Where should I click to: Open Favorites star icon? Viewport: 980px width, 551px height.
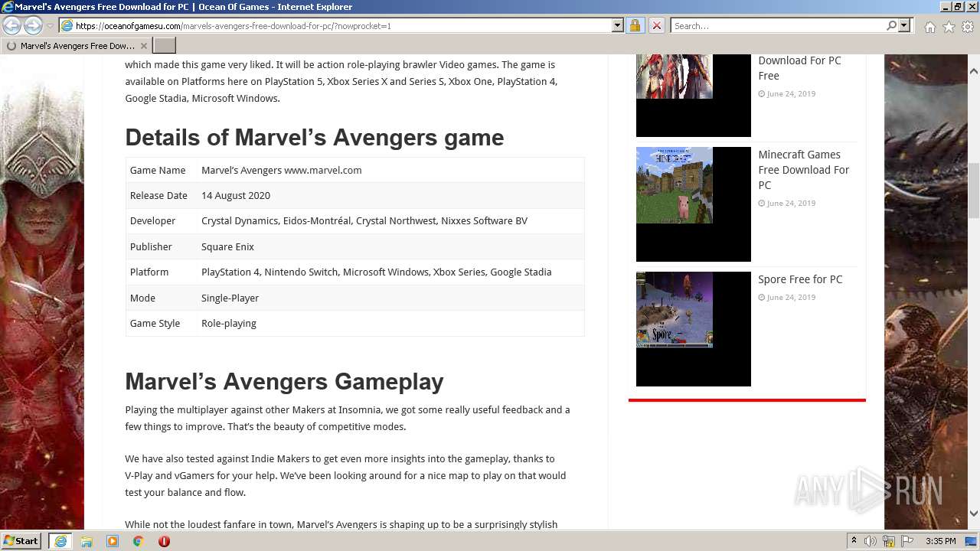pos(949,27)
